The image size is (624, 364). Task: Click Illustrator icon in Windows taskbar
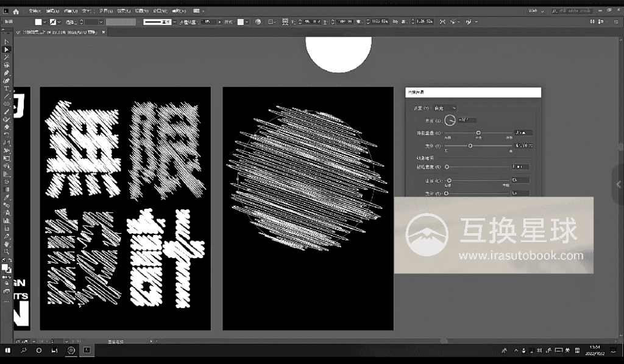[87, 351]
